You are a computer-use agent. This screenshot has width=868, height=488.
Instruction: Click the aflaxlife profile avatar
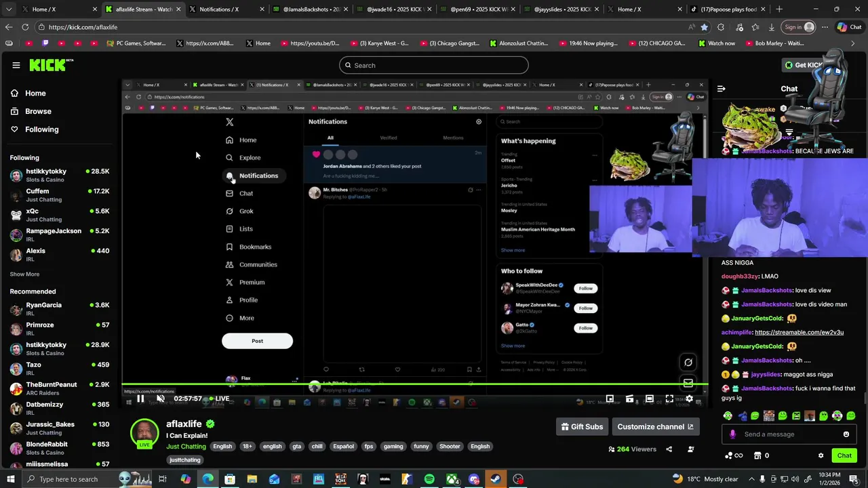click(x=144, y=434)
